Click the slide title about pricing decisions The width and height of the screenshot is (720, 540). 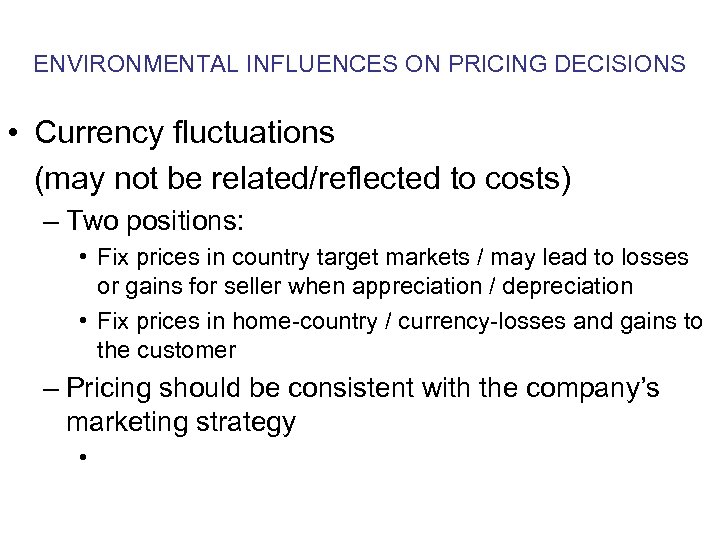click(359, 64)
